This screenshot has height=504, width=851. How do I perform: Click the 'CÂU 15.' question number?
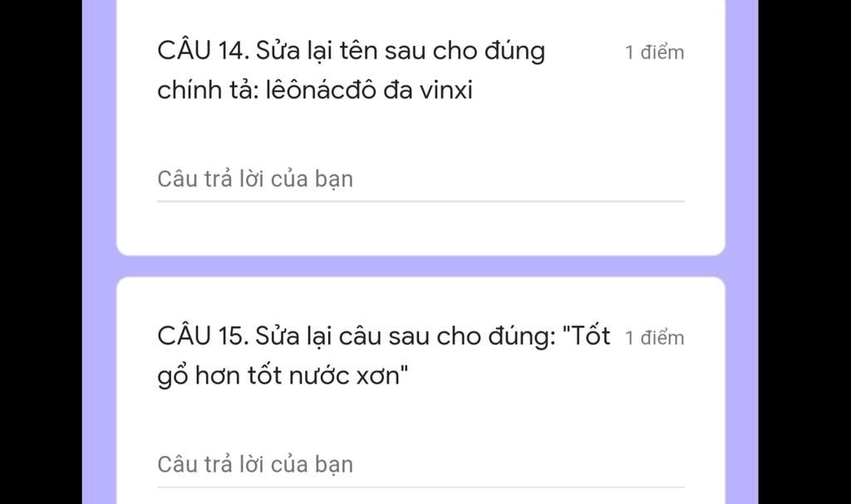click(203, 335)
